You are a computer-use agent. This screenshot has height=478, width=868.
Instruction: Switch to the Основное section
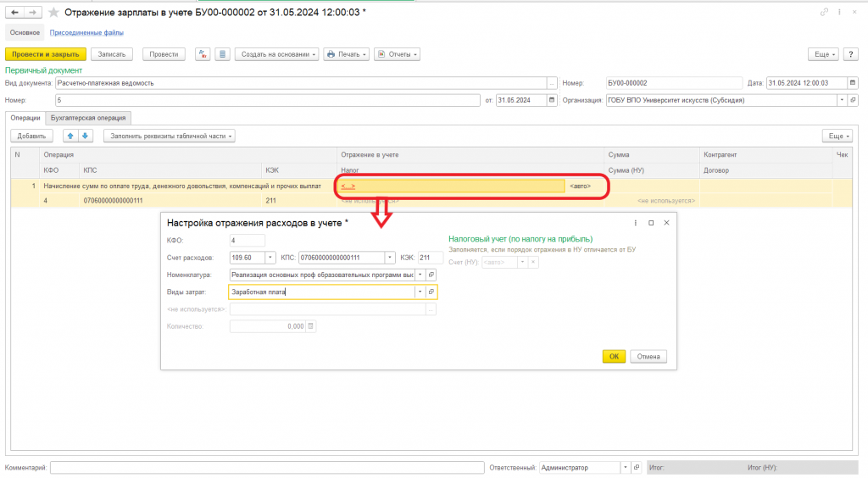pyautogui.click(x=25, y=33)
